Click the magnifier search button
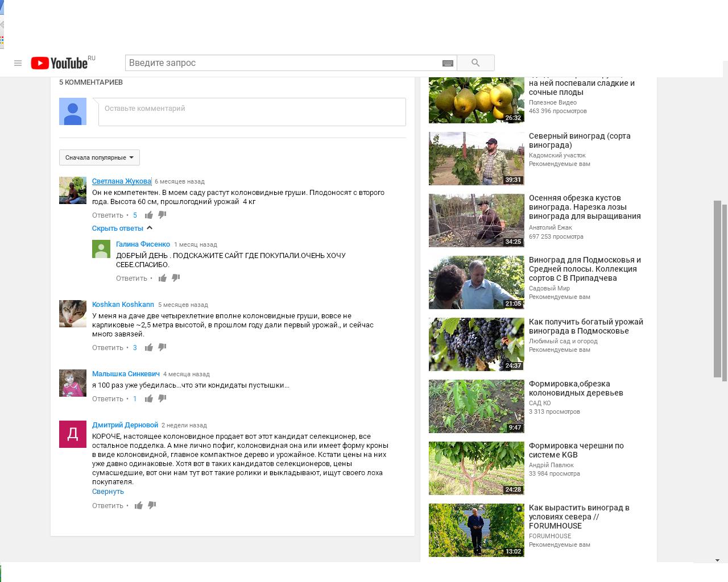Viewport: 728px width, 582px height. click(x=475, y=63)
